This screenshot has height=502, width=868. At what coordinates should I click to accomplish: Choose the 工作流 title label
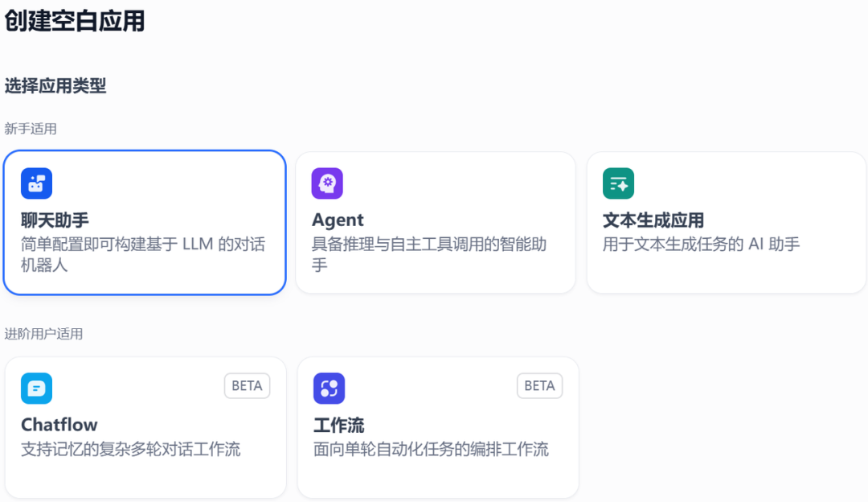pyautogui.click(x=338, y=425)
